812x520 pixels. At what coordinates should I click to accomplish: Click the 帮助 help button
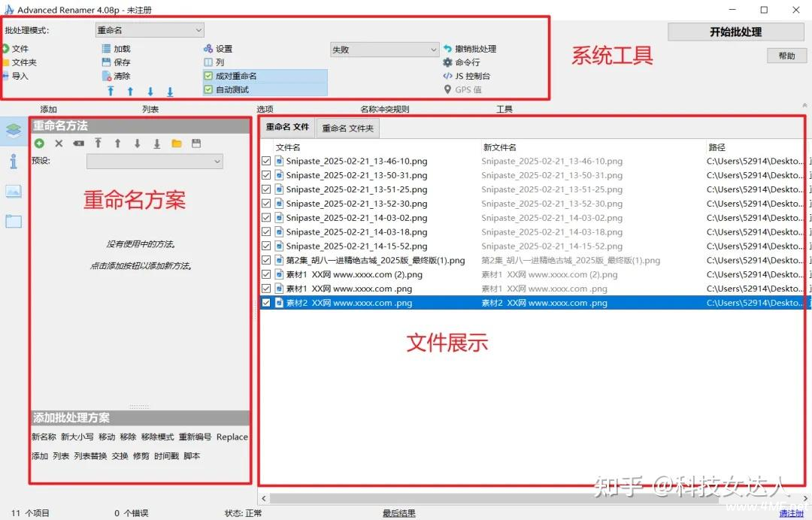coord(786,56)
